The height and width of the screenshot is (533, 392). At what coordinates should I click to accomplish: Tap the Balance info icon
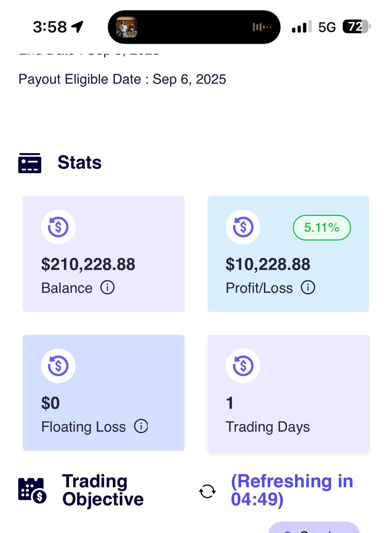107,287
